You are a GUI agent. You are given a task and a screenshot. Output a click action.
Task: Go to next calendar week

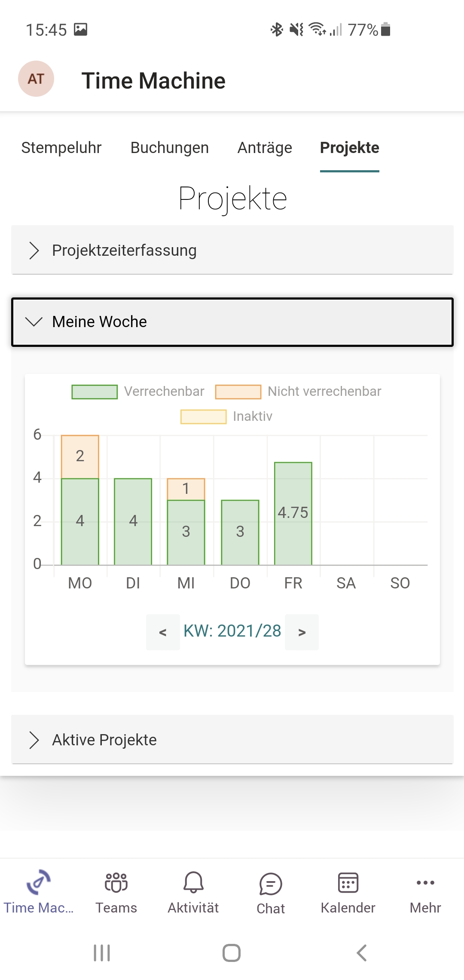[x=302, y=632]
